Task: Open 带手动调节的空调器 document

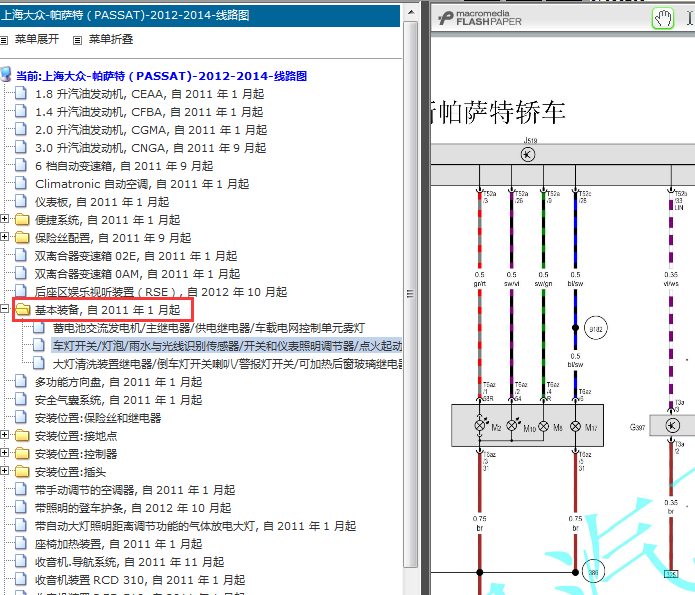Action: coord(135,490)
